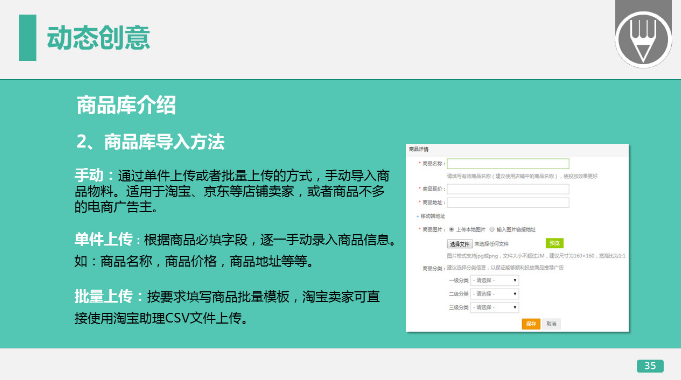Viewport: 681px width, 380px height.
Task: Click the 商品详情 form header
Action: coord(419,149)
